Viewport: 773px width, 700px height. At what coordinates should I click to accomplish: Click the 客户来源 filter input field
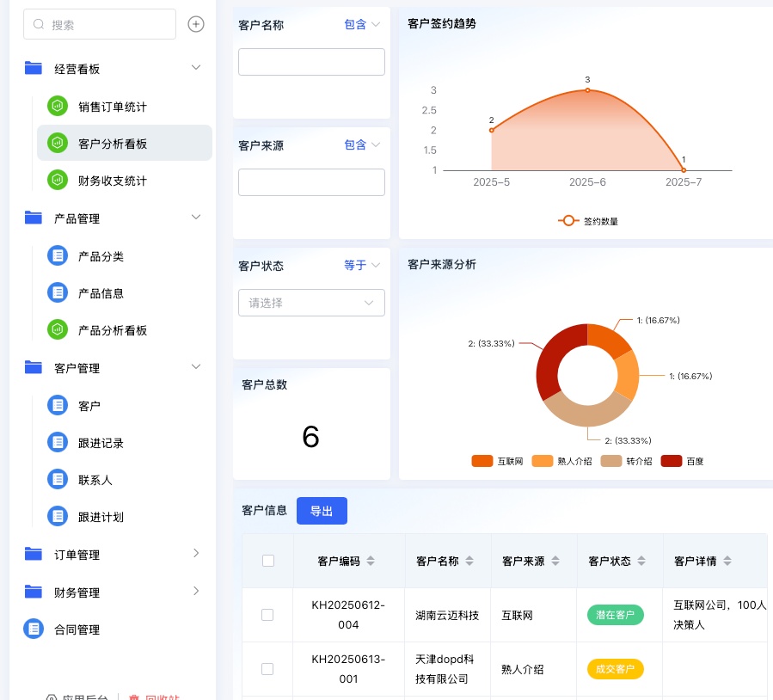[311, 182]
